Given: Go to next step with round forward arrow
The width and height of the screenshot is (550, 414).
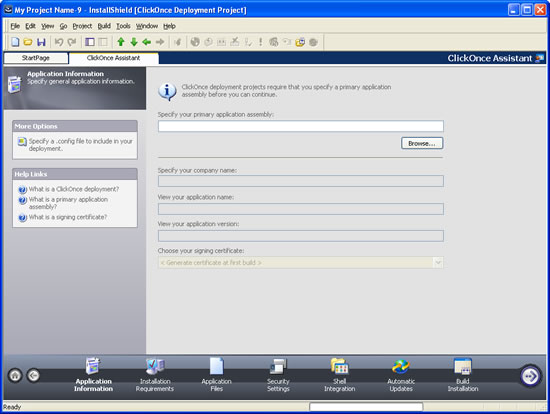Looking at the screenshot, I should click(530, 376).
